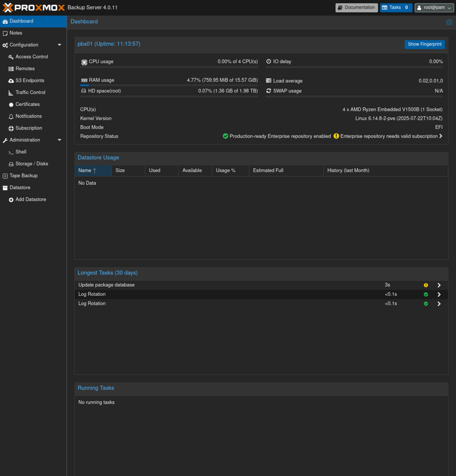Select S3 Endpoints in sidebar
This screenshot has height=476, width=456.
coord(30,81)
